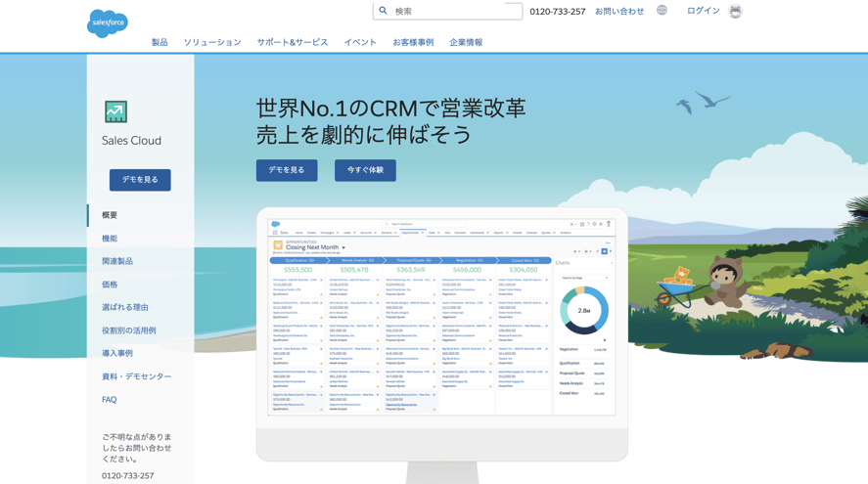
Task: Focus the 検索 search field
Action: tap(447, 11)
